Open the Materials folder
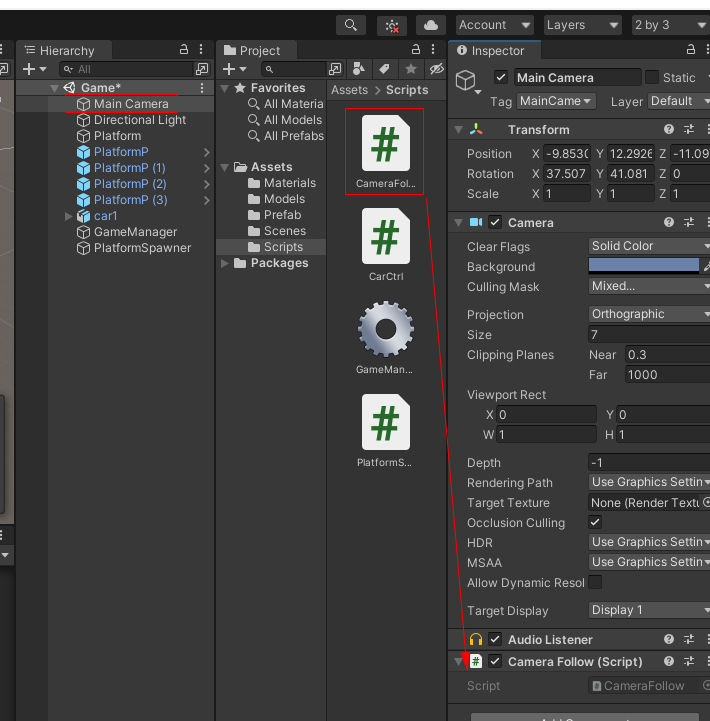 [282, 183]
